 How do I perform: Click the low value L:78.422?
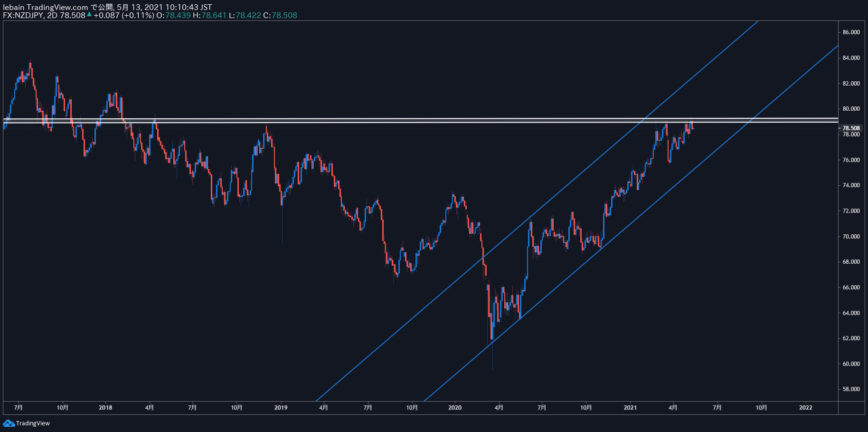(x=245, y=15)
